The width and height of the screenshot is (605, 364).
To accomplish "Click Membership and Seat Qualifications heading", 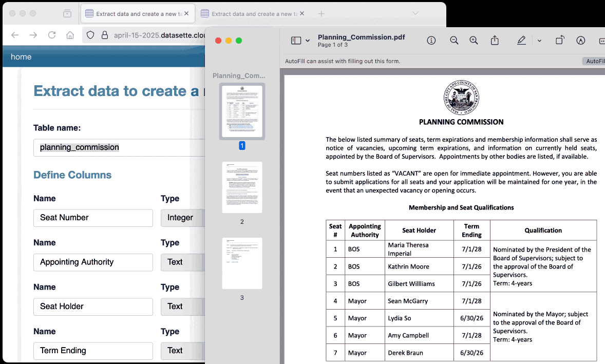I will coord(461,207).
